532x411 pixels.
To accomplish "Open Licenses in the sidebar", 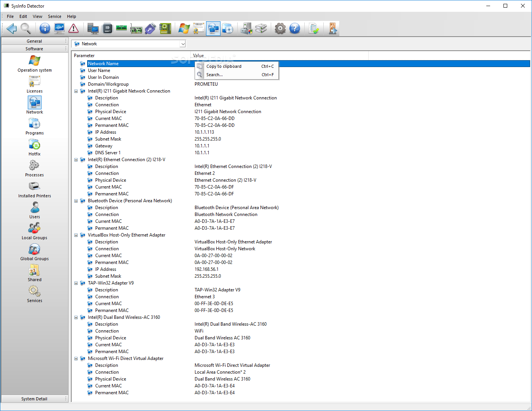I will [x=35, y=85].
